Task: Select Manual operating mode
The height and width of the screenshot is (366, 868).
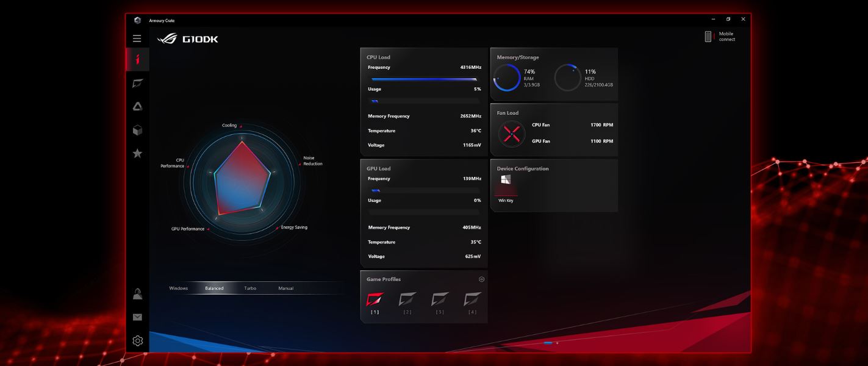Action: tap(285, 288)
